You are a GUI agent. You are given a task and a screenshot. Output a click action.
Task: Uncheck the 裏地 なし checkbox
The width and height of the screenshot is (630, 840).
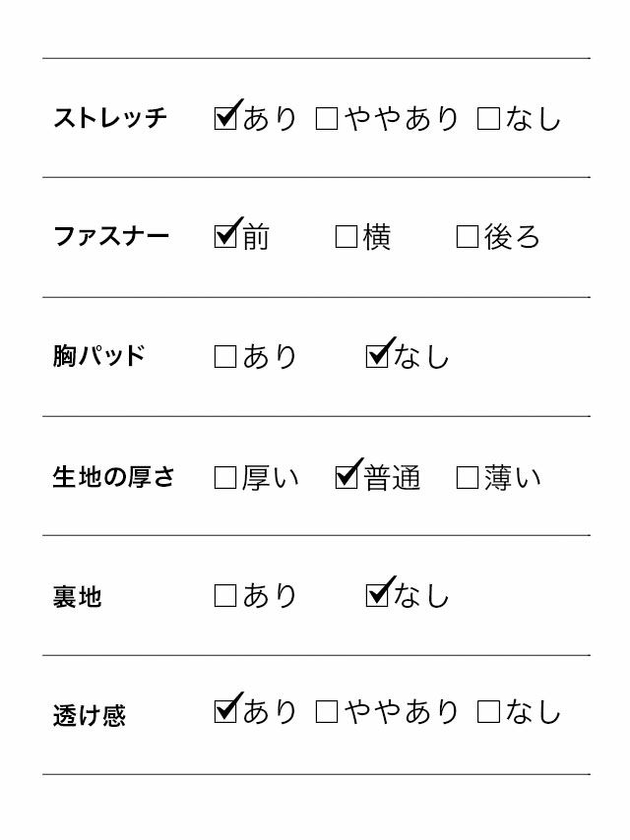[x=377, y=596]
